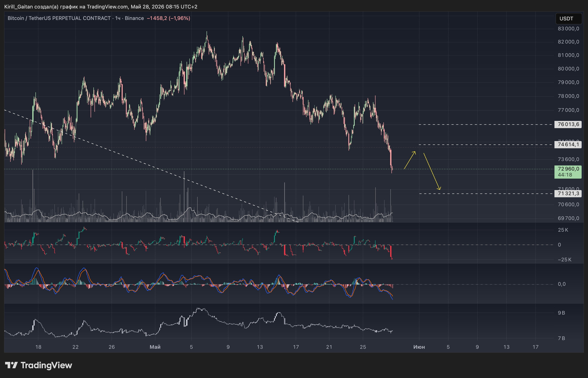
Task: Click the −25 K indicator scale label
Action: tap(564, 260)
